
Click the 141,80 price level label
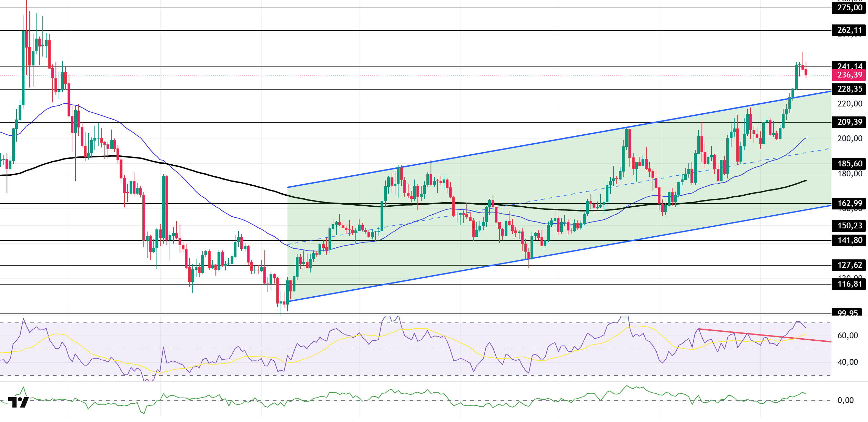[x=850, y=240]
